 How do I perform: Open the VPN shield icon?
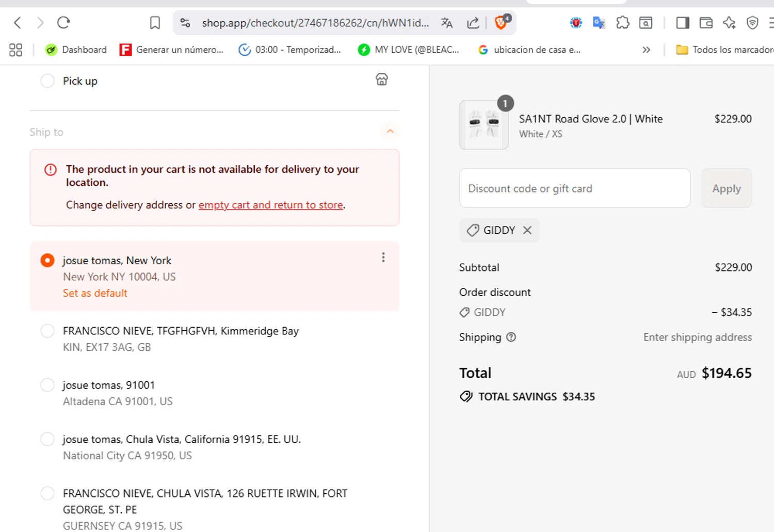coord(752,23)
